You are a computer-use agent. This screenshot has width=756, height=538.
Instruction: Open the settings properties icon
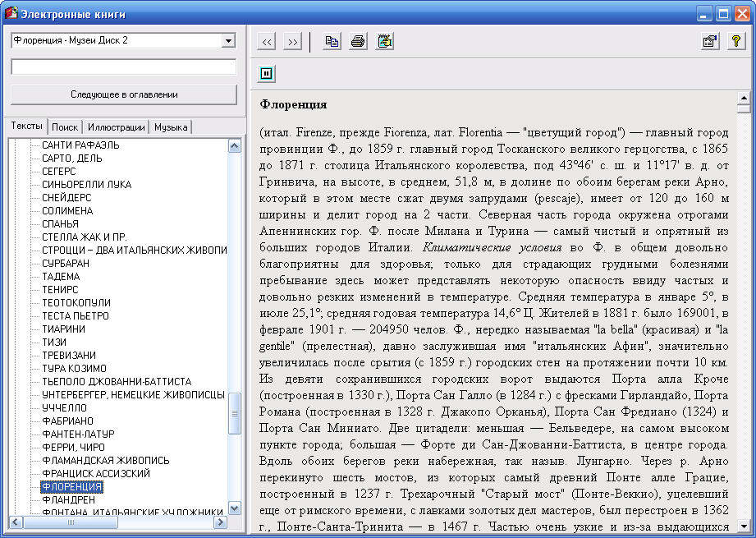(710, 42)
